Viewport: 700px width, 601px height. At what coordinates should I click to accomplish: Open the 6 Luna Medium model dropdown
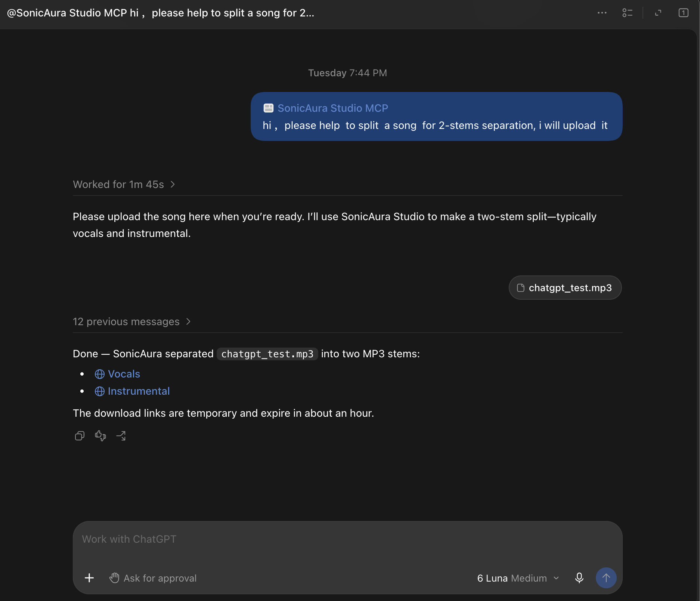tap(518, 578)
